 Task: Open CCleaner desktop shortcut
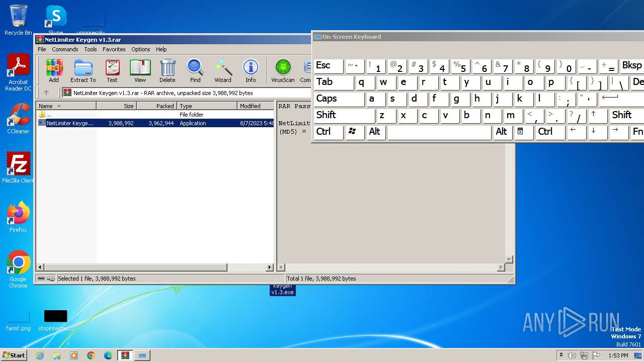click(x=18, y=119)
